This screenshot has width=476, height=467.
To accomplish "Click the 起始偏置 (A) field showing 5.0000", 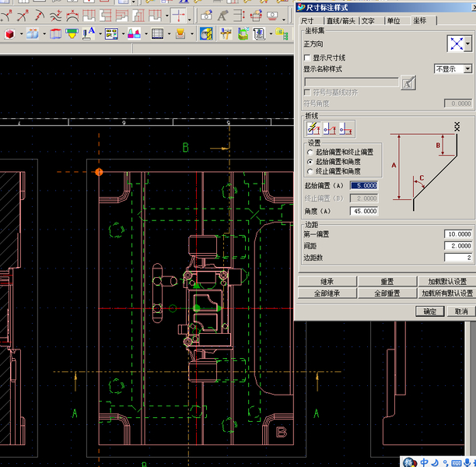I will point(364,185).
